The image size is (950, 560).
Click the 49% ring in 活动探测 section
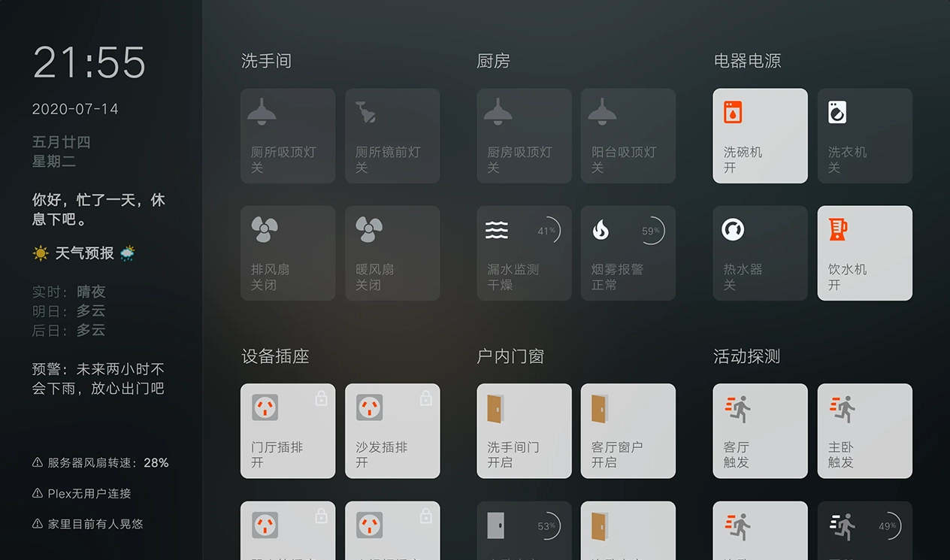(x=888, y=526)
